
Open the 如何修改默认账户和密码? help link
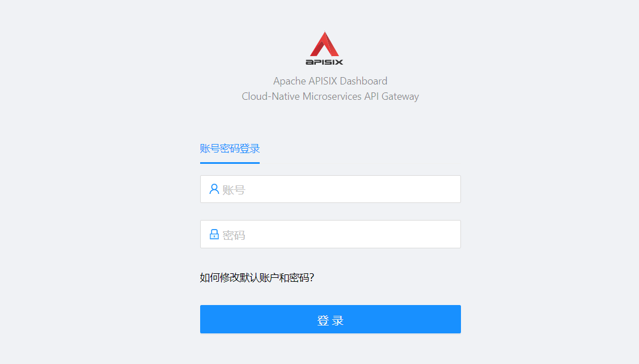257,278
